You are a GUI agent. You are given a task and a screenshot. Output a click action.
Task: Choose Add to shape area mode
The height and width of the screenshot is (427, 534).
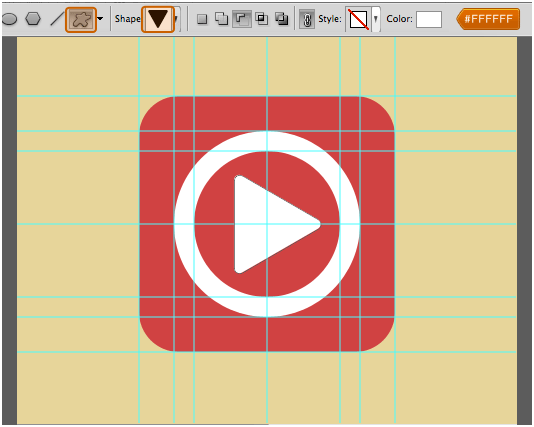tap(221, 19)
